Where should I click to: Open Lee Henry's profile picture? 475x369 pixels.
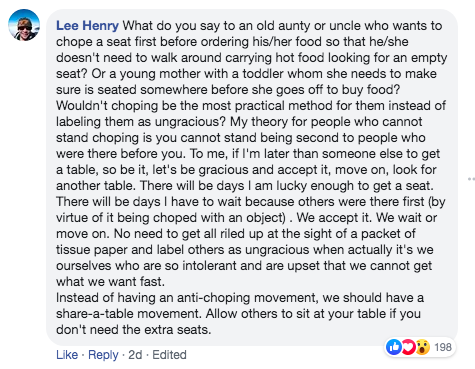pyautogui.click(x=24, y=25)
